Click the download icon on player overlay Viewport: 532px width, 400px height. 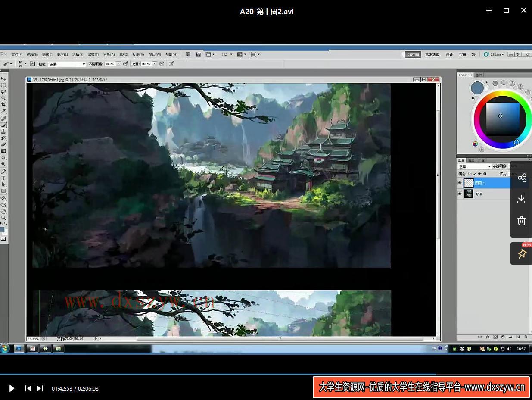point(521,199)
